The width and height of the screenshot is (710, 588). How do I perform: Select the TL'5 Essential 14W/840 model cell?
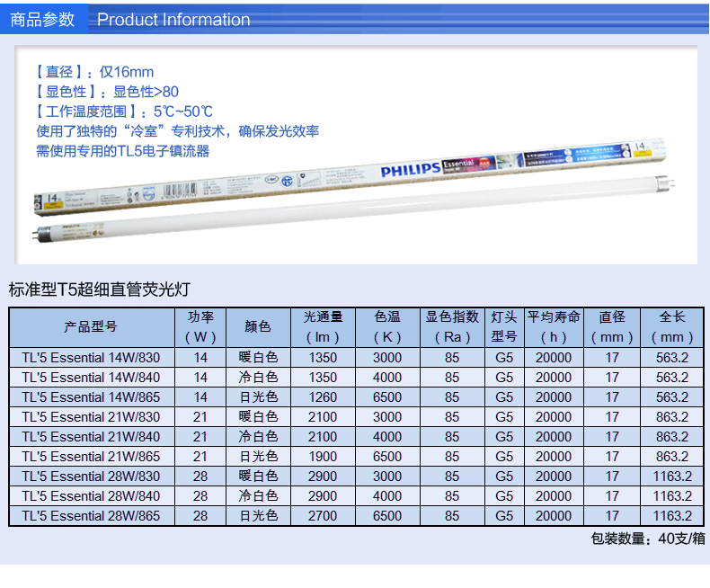pos(91,378)
